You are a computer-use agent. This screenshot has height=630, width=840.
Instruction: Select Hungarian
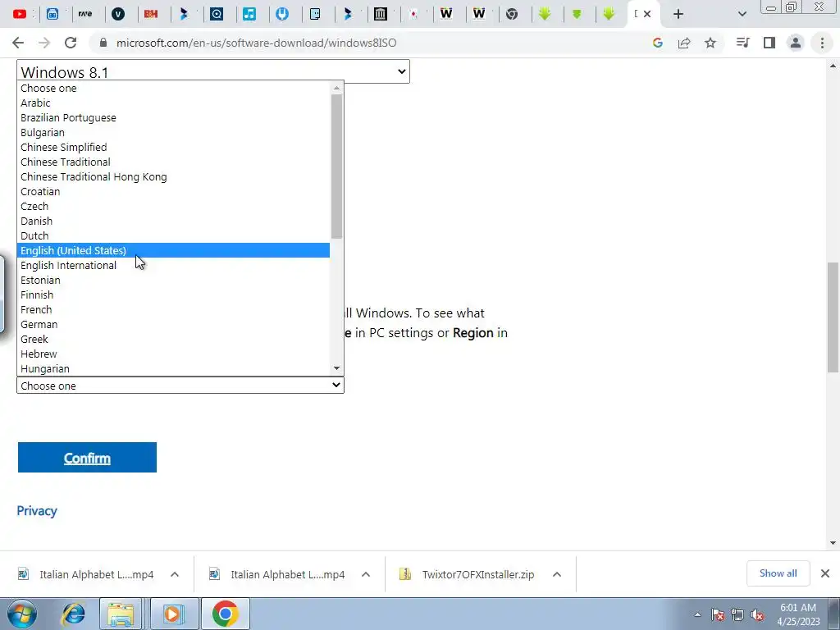[x=173, y=368]
